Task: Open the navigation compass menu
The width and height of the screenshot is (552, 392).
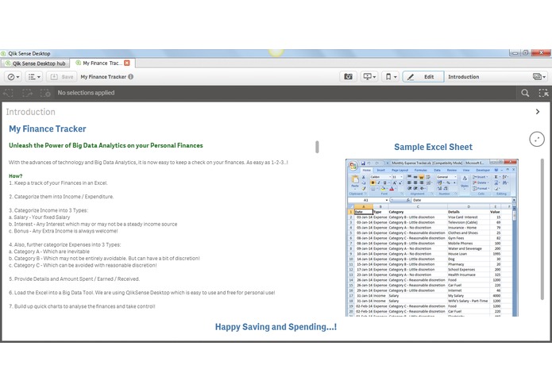Action: tap(14, 77)
